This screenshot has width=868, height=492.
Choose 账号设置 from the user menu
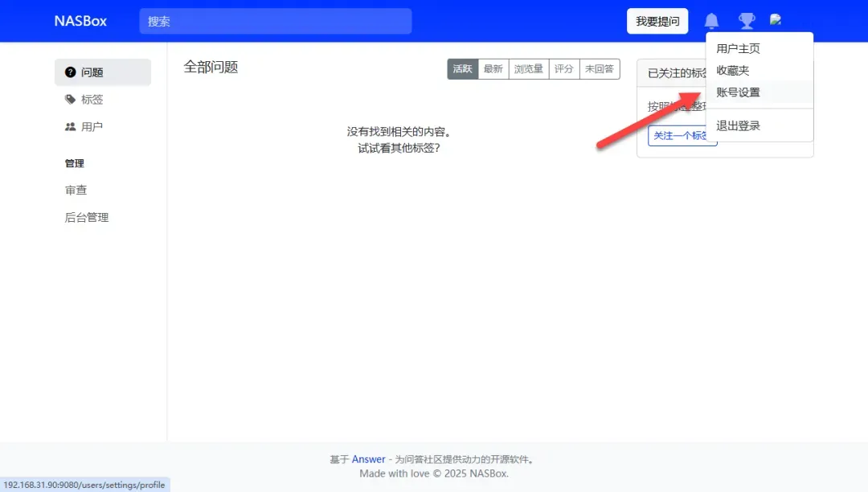pyautogui.click(x=738, y=92)
